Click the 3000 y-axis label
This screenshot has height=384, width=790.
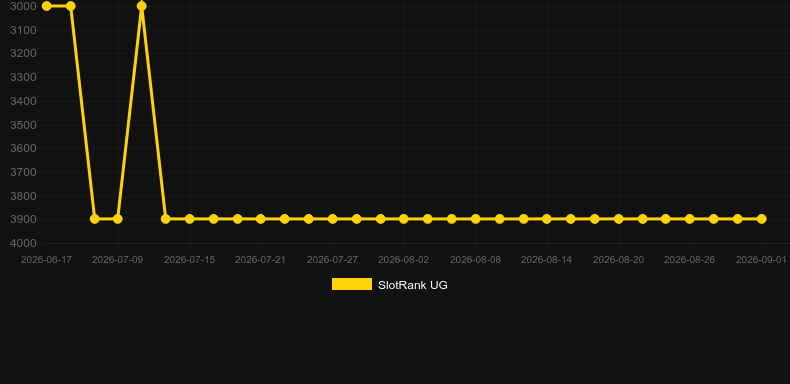point(24,7)
